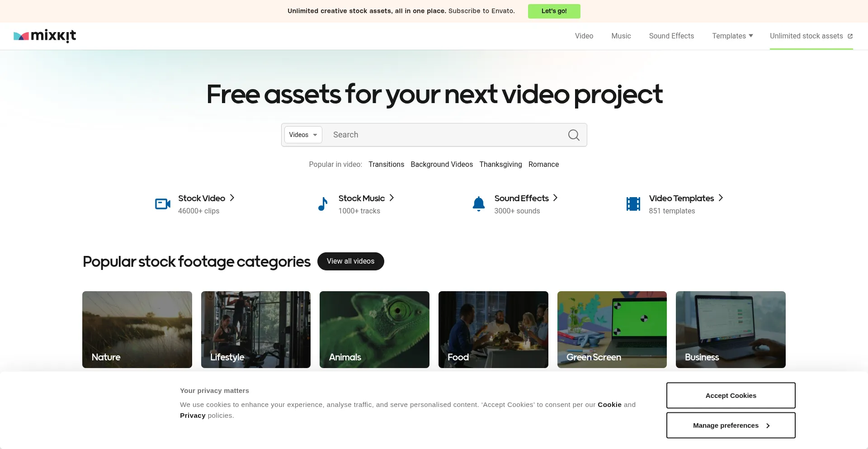
Task: Click the '1000+ tracks' text
Action: [x=359, y=211]
